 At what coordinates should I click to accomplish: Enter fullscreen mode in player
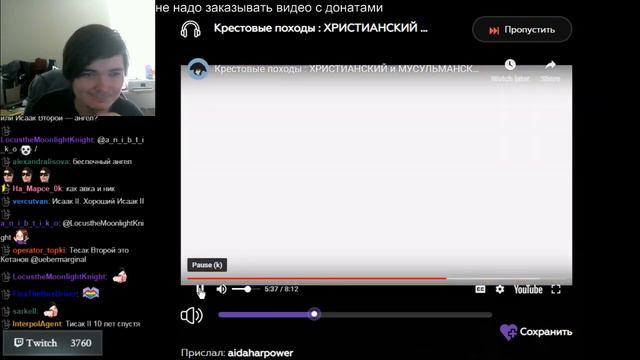point(556,289)
